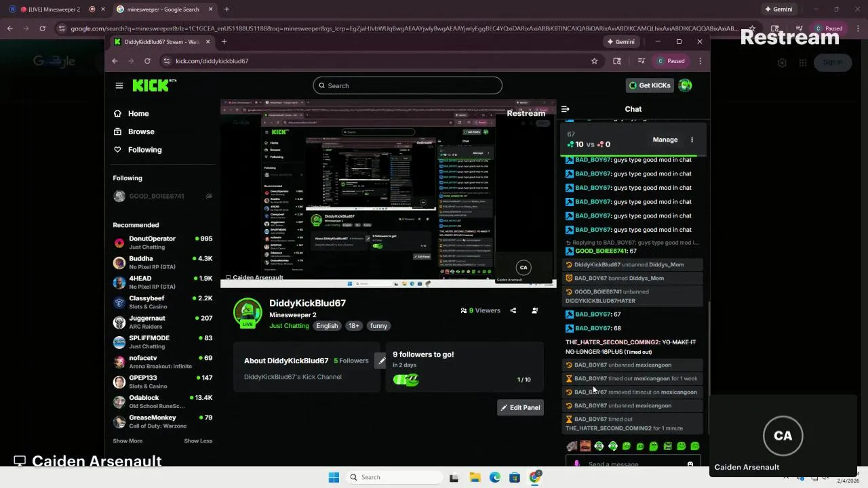Open Windows Start menu
The height and width of the screenshot is (488, 868).
[x=334, y=477]
